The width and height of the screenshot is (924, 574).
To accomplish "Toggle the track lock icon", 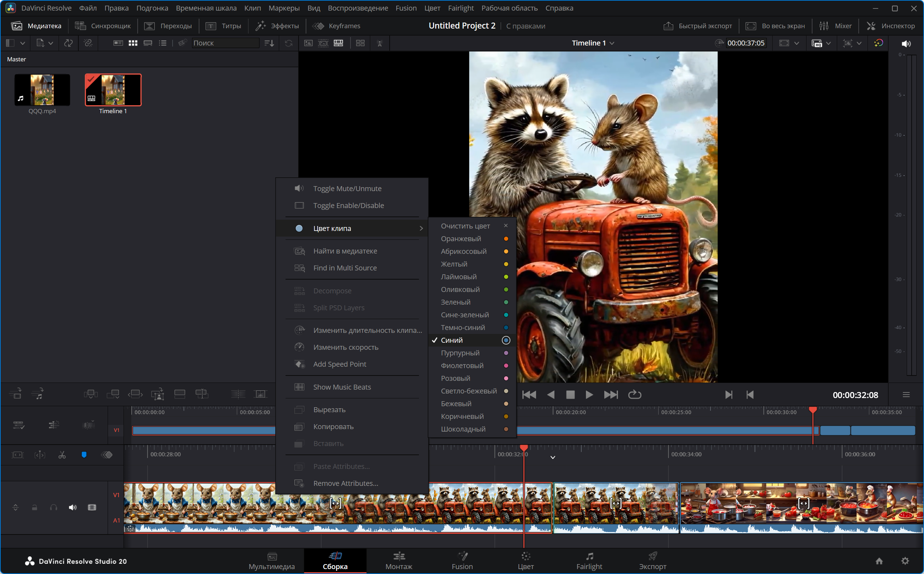I will coord(35,508).
